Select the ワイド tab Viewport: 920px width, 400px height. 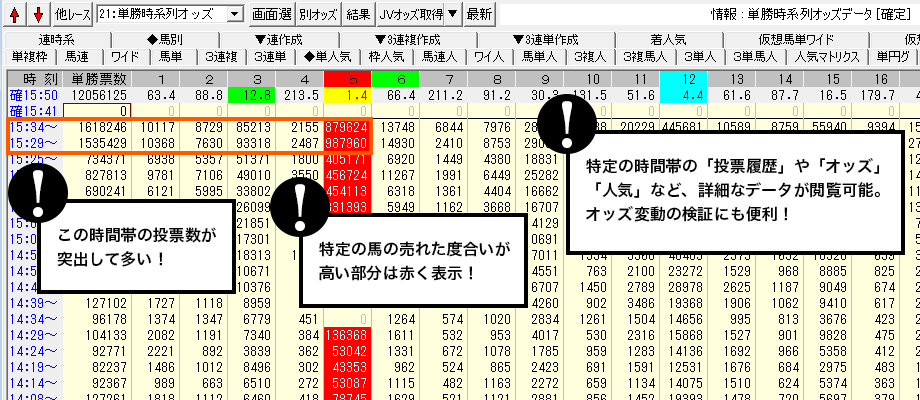point(126,56)
